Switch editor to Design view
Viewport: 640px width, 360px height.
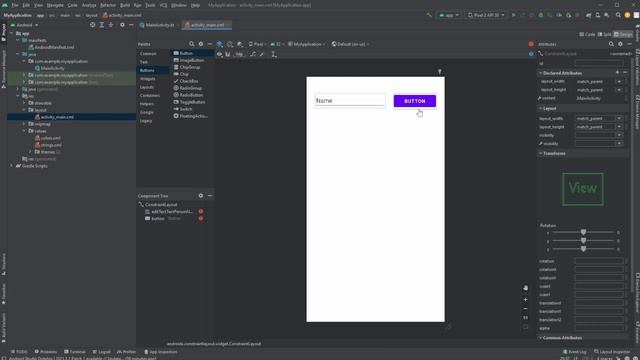623,35
